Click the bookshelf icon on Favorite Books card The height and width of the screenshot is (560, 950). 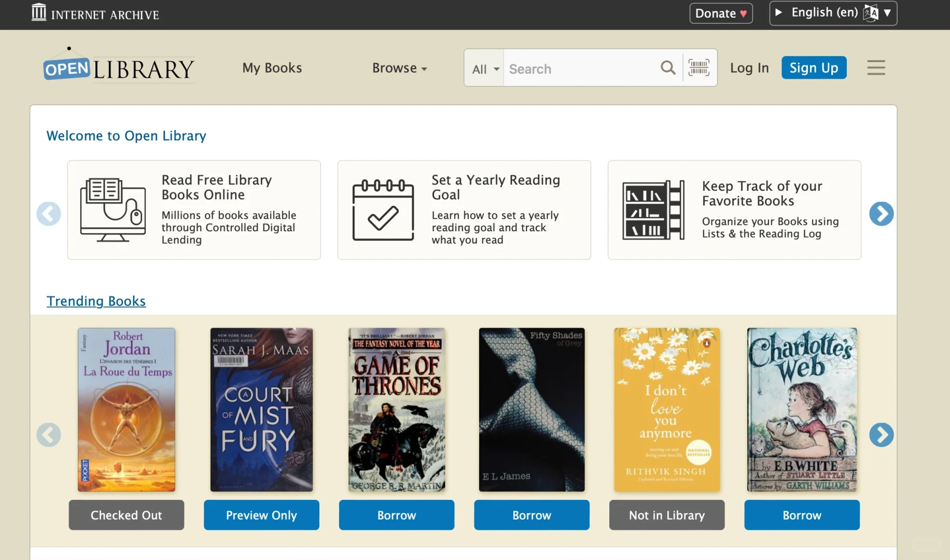click(653, 210)
